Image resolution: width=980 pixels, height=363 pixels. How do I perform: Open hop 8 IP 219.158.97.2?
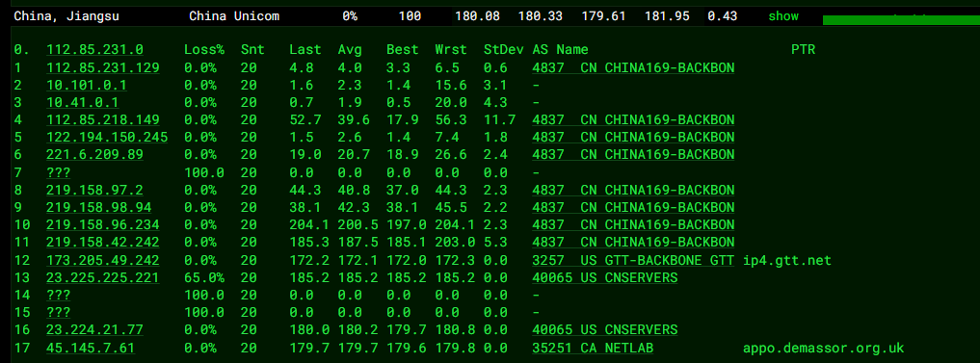coord(94,190)
